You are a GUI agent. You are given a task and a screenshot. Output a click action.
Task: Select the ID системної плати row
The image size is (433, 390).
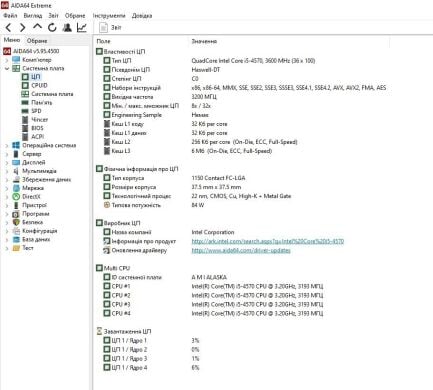click(x=165, y=277)
